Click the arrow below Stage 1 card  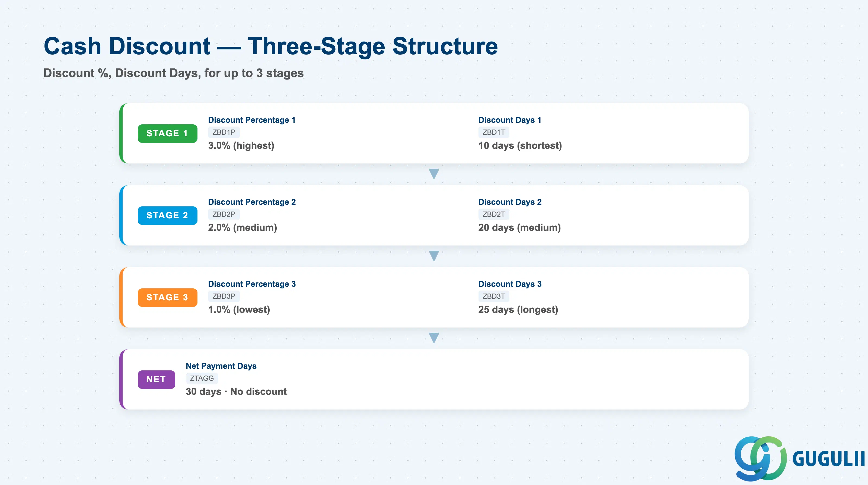click(x=434, y=174)
